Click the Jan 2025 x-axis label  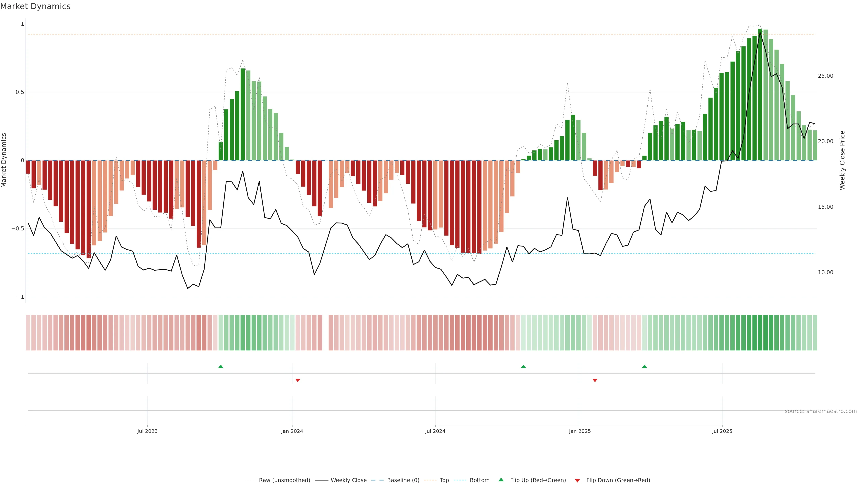(580, 431)
